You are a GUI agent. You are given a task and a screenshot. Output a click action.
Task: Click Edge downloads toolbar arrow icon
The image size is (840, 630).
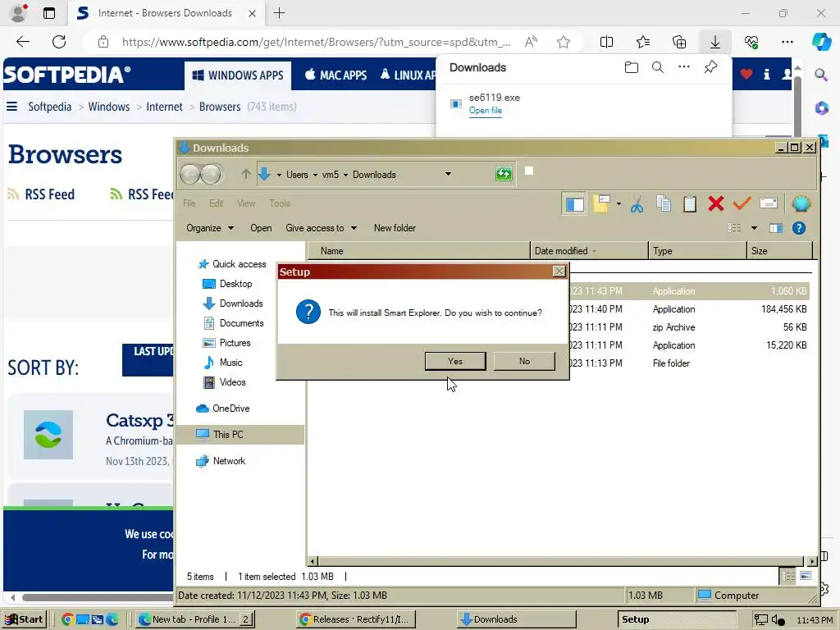(714, 42)
